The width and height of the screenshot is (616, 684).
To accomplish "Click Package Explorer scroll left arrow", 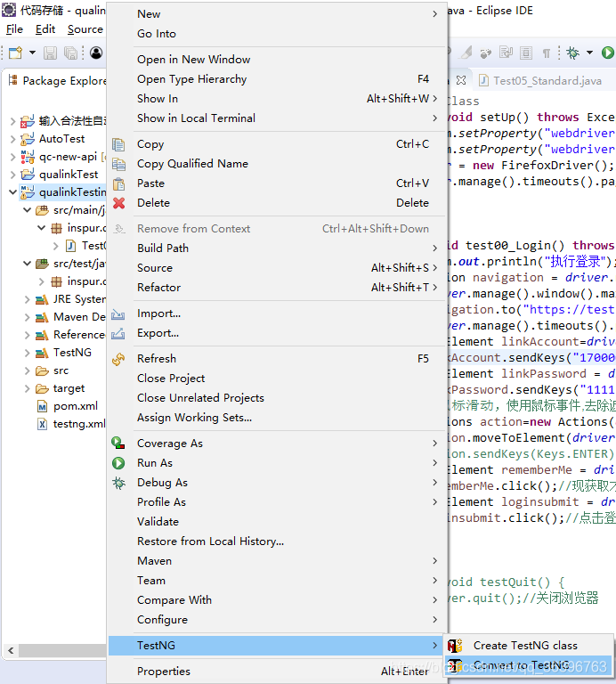I will coord(11,651).
